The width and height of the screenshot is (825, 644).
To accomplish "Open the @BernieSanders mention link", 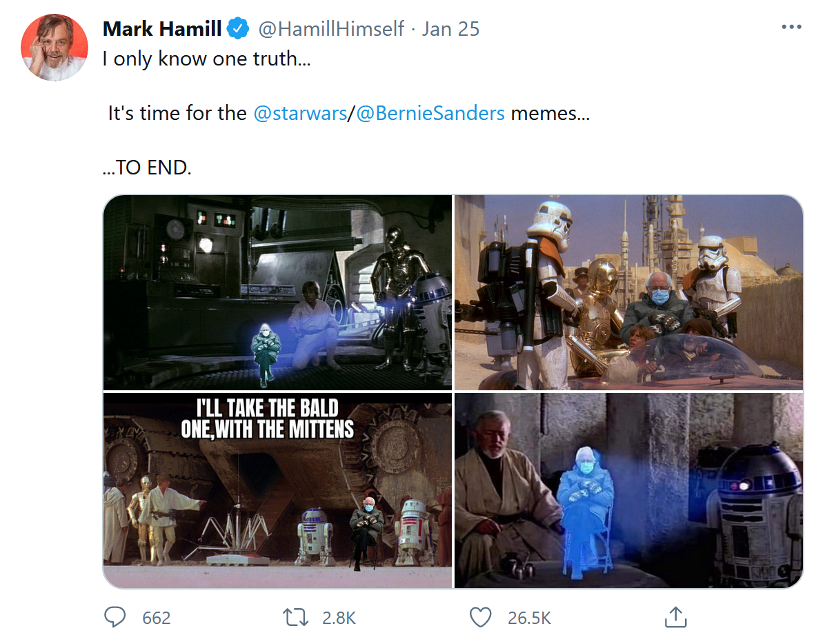I will point(431,113).
